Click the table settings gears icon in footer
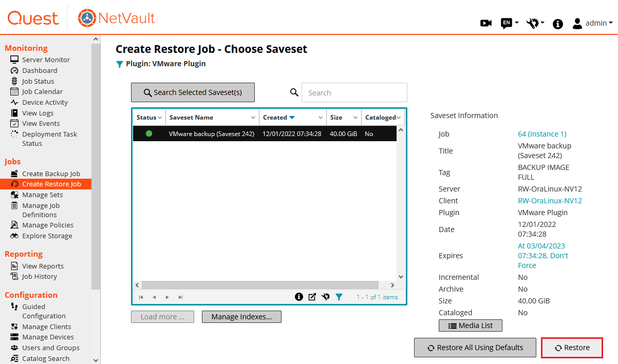The image size is (618, 364). 325,297
